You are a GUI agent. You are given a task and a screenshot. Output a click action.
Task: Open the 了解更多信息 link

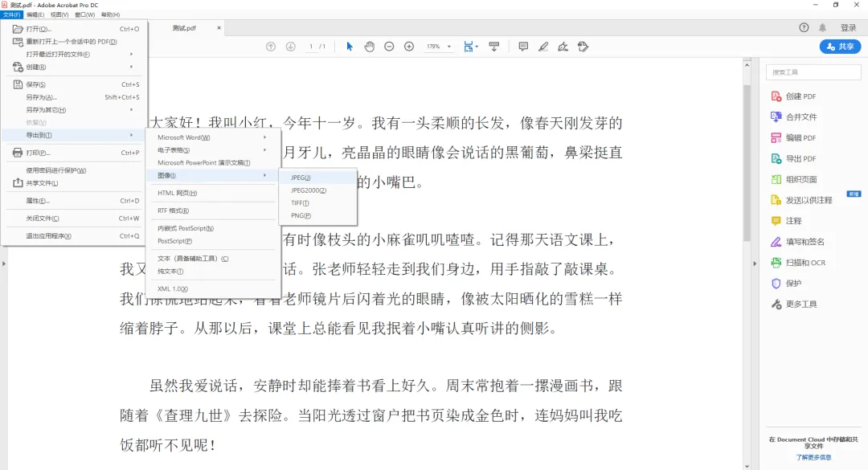coord(813,457)
